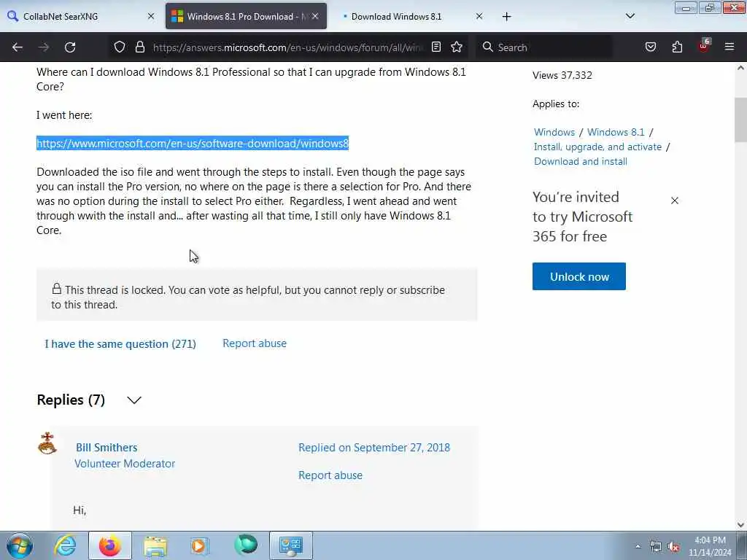
Task: Switch to the Download Windows 8.1 tab
Action: (410, 16)
